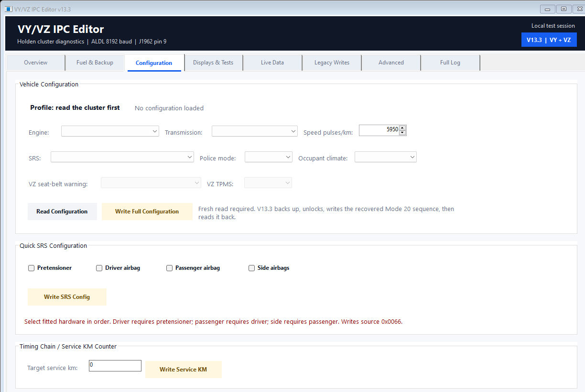Click Write Full Configuration button
This screenshot has width=585, height=392.
[147, 212]
